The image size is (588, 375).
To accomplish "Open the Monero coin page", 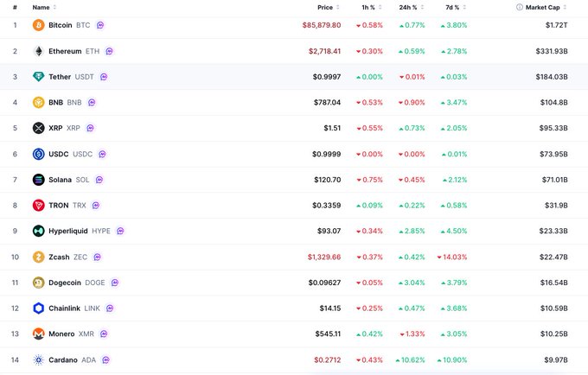I will (x=61, y=334).
